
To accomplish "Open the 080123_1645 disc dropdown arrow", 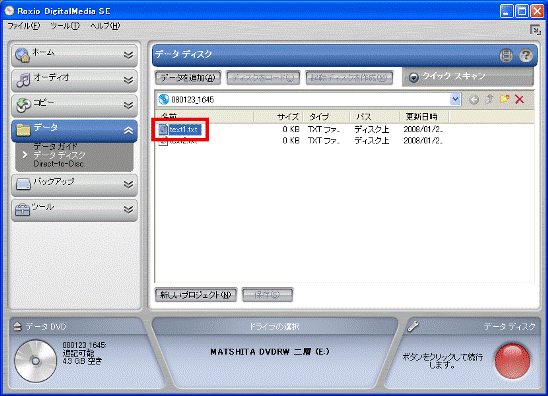I will [455, 100].
